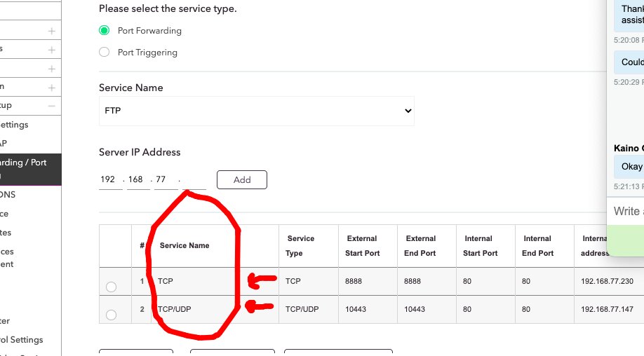This screenshot has width=644, height=356.
Task: Select radio button for rule 2 TCP/UDP
Action: tap(111, 315)
